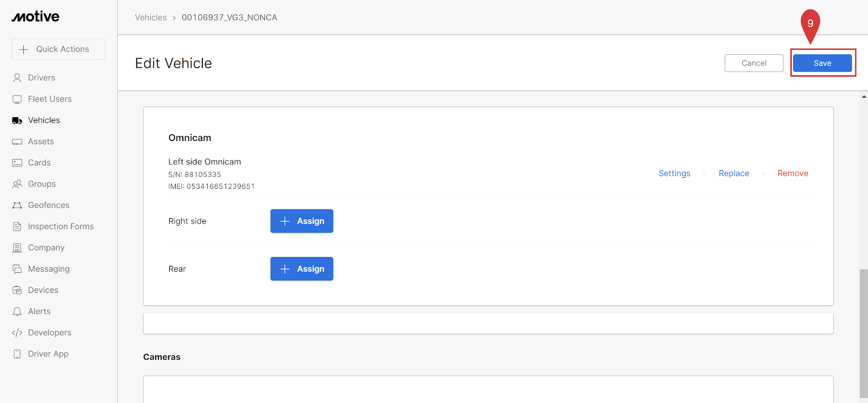Click the Groups people icon
868x403 pixels.
17,184
